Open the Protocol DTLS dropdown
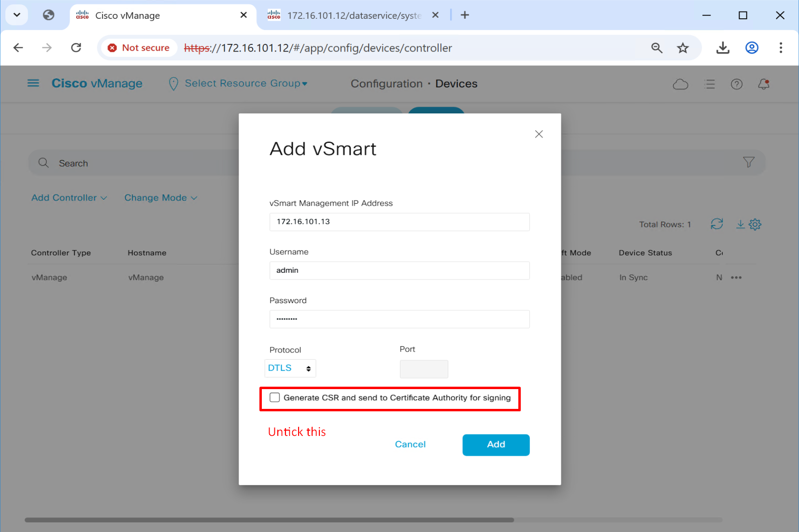This screenshot has height=532, width=799. pyautogui.click(x=290, y=368)
